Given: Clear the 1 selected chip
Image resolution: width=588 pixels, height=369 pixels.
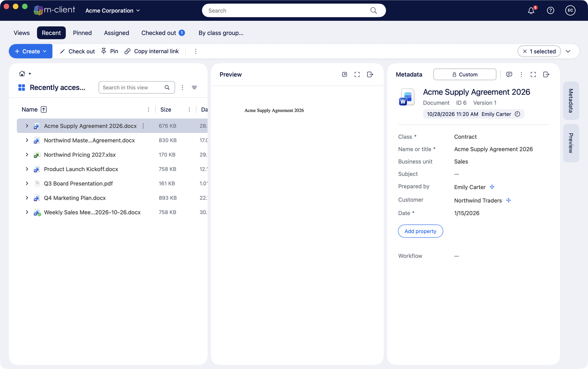Looking at the screenshot, I should click(x=525, y=51).
